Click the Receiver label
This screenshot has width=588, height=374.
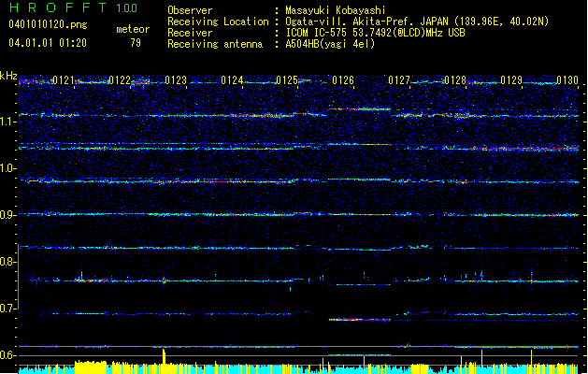[x=190, y=33]
